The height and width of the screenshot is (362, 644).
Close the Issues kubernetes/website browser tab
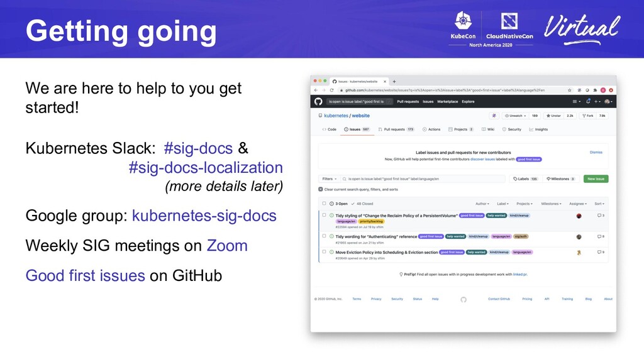coord(385,81)
